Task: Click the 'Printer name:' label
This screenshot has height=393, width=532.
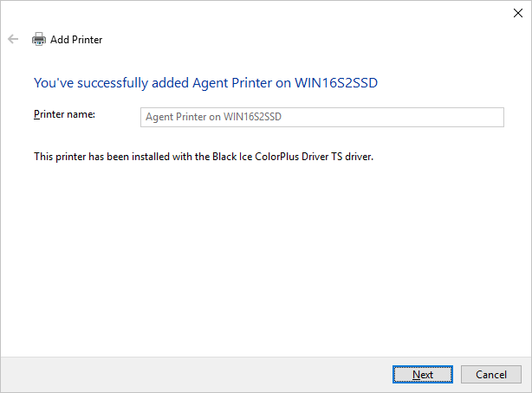Action: click(64, 114)
